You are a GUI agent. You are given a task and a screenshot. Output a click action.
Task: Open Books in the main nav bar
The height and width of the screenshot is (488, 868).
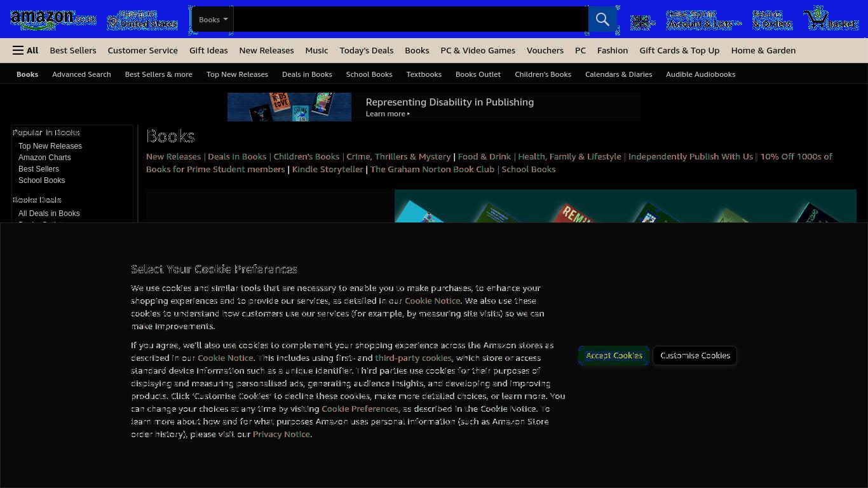click(x=417, y=50)
